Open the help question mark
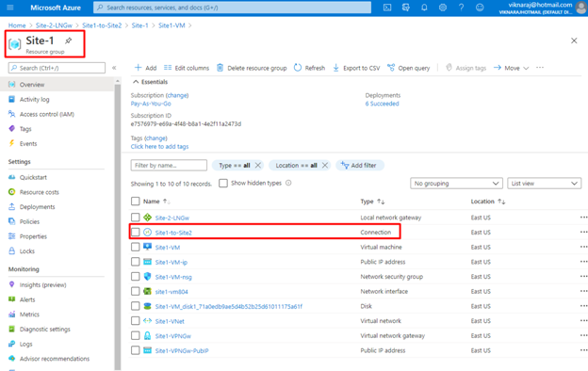This screenshot has height=371, width=588. (x=461, y=8)
